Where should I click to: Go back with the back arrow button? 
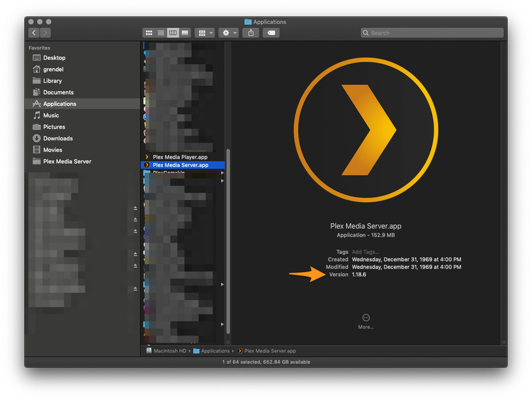[34, 33]
